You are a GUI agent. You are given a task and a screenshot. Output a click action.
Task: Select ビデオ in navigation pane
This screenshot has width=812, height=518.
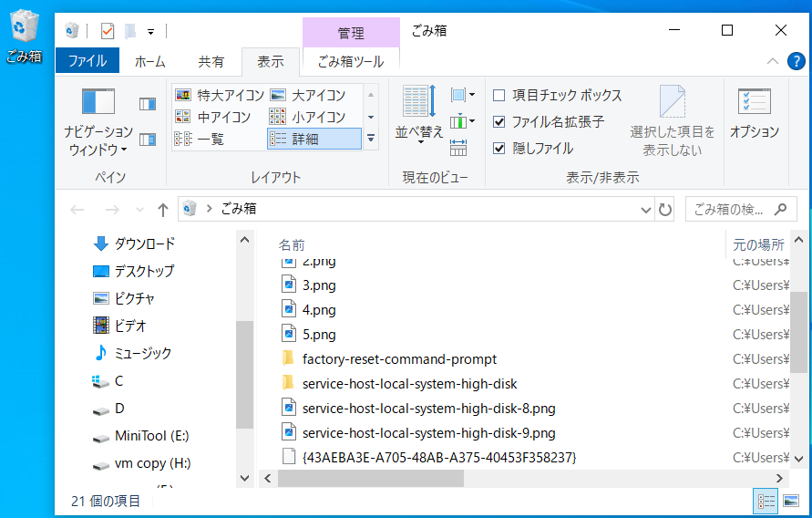(x=120, y=326)
